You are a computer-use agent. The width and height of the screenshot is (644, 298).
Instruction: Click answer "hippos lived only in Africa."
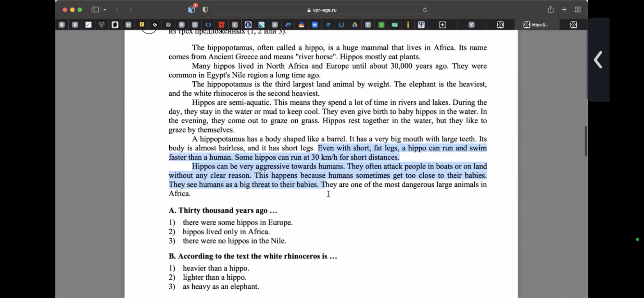(x=226, y=232)
